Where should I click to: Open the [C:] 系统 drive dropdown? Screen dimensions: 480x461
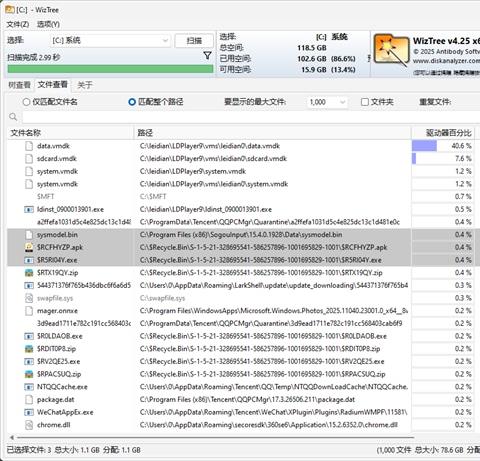pos(110,41)
